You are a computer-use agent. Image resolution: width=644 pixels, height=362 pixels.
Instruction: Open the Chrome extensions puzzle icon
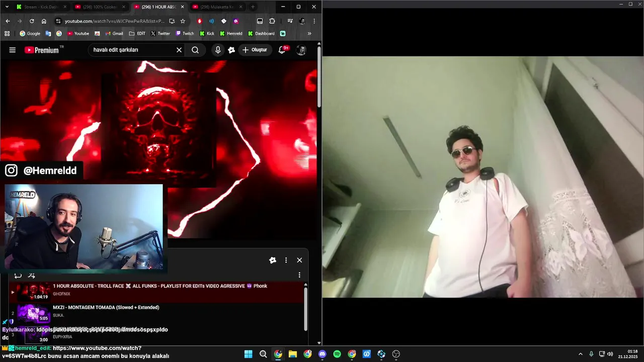[272, 21]
